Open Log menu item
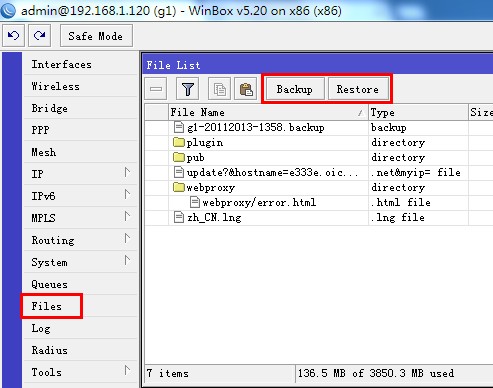Screen dimensions: 493x388 pyautogui.click(x=80, y=328)
